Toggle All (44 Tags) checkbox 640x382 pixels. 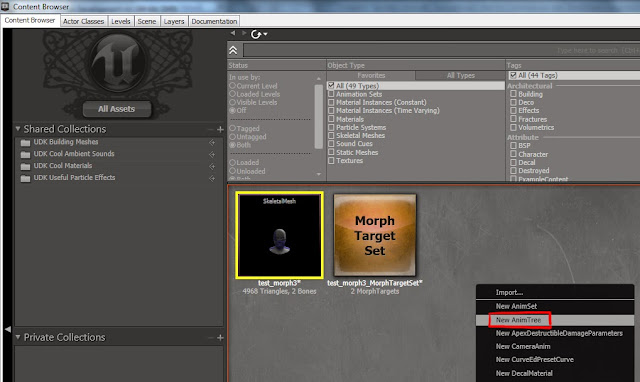513,75
